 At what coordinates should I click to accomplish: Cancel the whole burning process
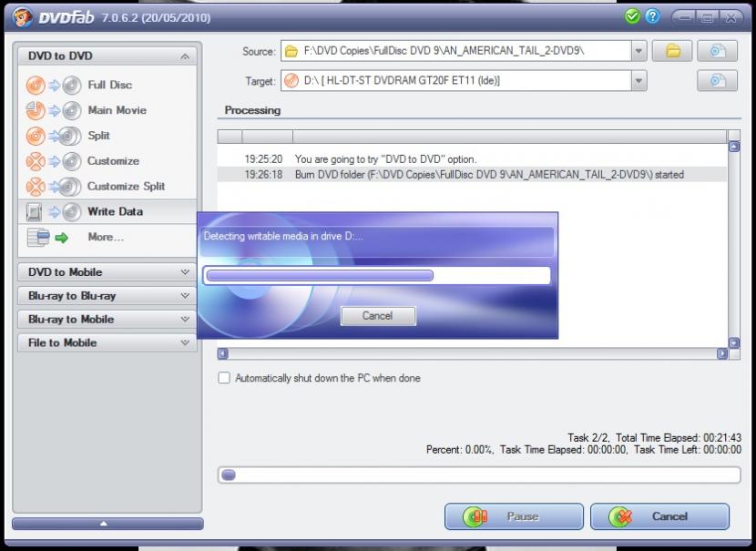(659, 516)
